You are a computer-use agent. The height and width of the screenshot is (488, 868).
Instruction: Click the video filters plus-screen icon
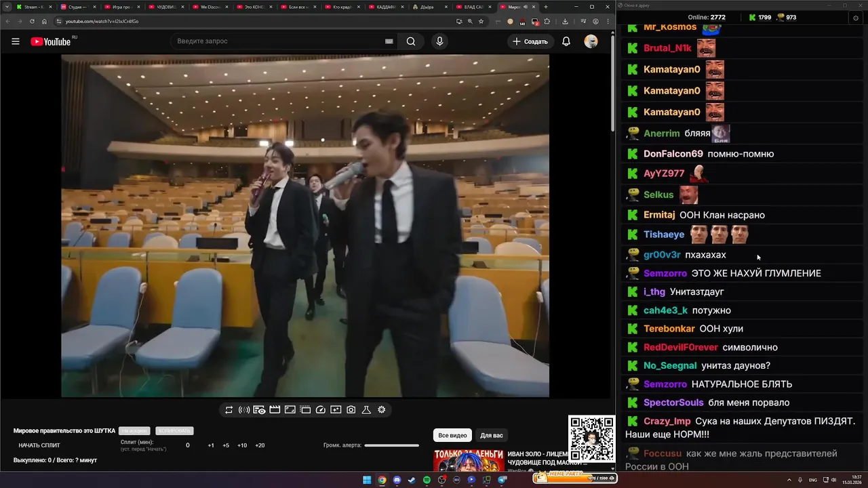(x=336, y=410)
